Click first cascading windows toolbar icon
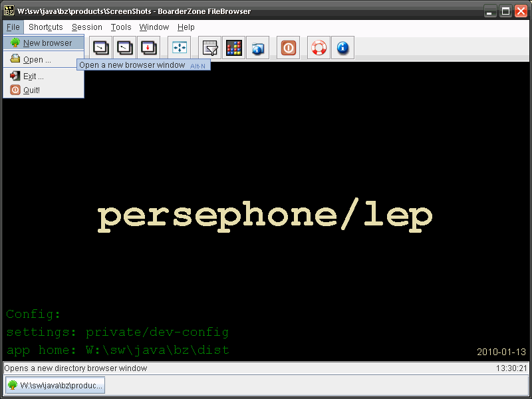The image size is (532, 399). (101, 48)
